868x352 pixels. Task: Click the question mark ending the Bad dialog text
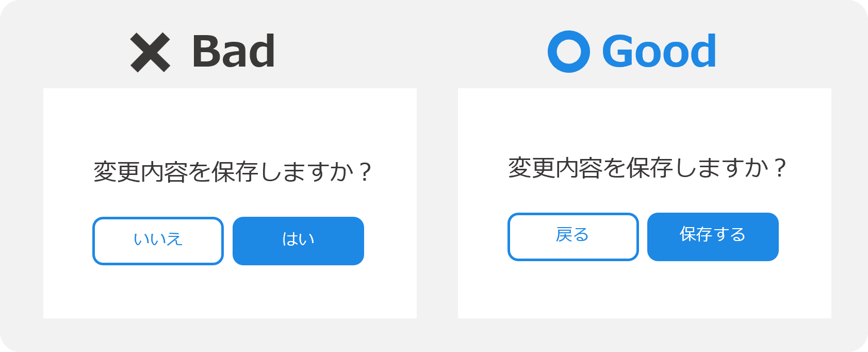tap(365, 172)
